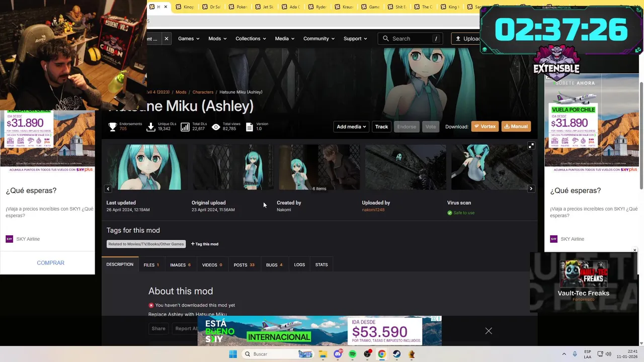The width and height of the screenshot is (644, 362).
Task: Close the current game filter chip
Action: pos(166,39)
